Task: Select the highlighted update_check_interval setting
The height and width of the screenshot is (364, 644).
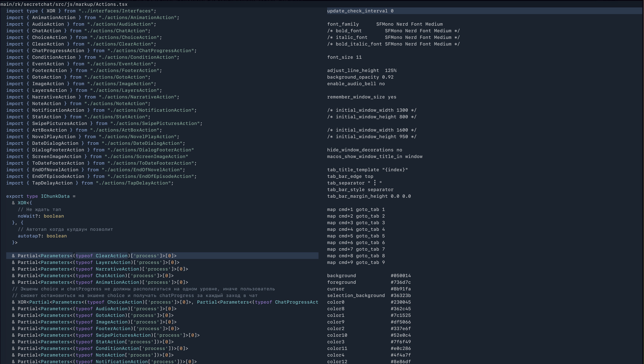Action: (x=360, y=11)
